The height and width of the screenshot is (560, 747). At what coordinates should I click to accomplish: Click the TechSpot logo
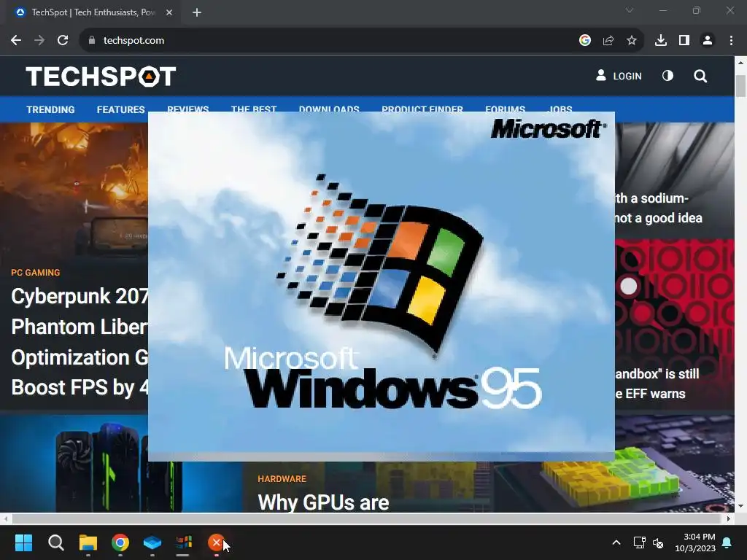(101, 76)
